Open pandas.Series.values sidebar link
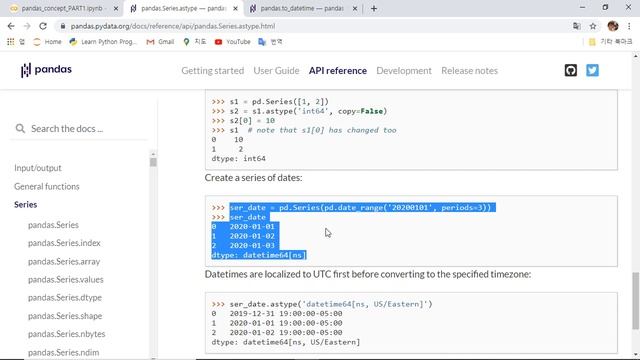The image size is (640, 360). pos(65,280)
